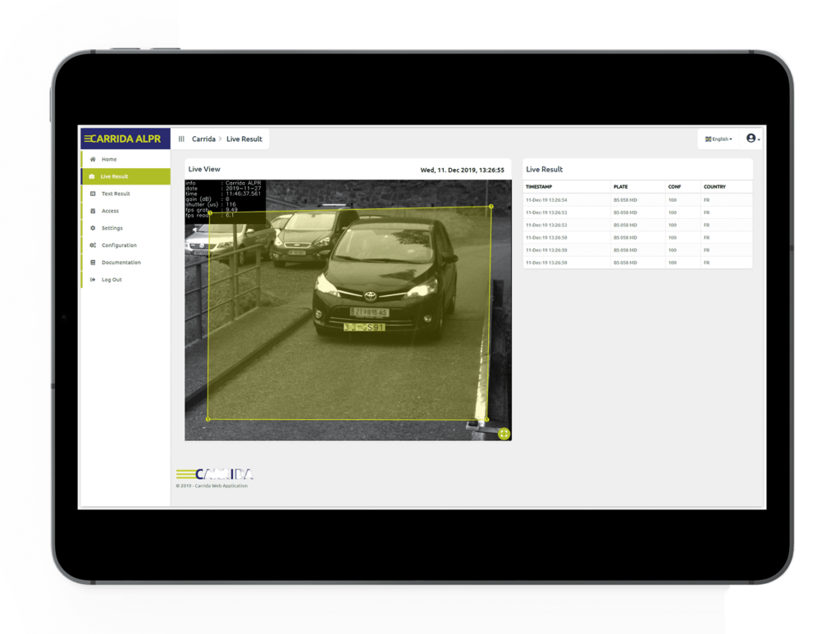Select Carrida in the breadcrumb
Image resolution: width=840 pixels, height=634 pixels.
tap(203, 139)
